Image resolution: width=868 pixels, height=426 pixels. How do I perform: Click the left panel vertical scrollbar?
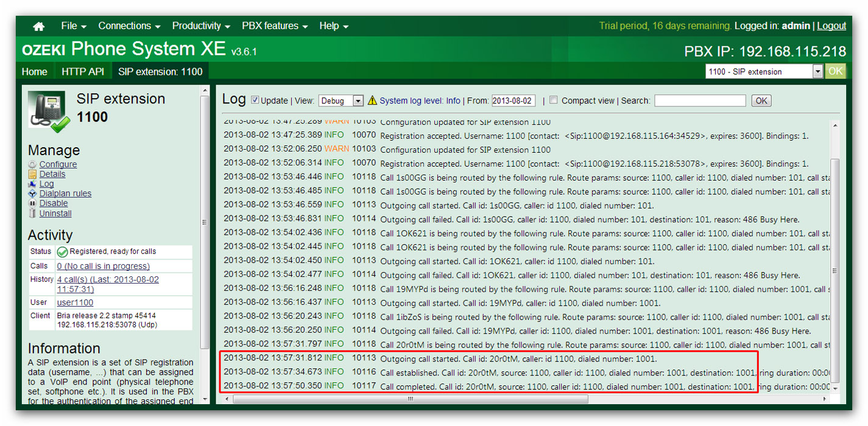205,222
